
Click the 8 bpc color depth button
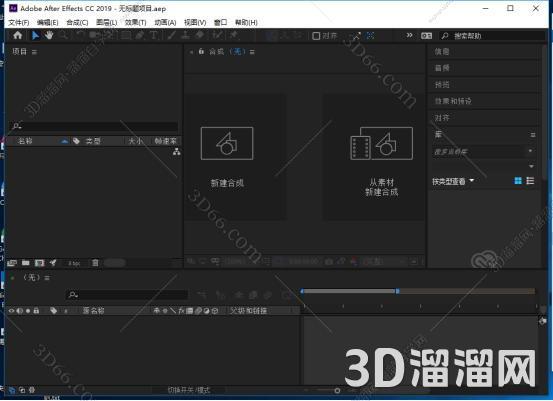coord(74,263)
